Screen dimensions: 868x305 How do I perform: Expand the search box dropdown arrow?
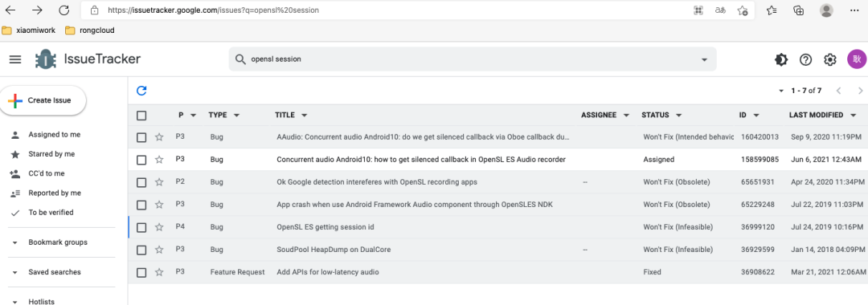[704, 59]
